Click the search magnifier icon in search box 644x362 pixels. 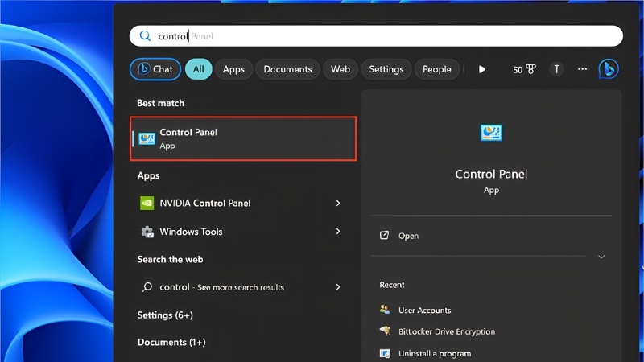(145, 35)
